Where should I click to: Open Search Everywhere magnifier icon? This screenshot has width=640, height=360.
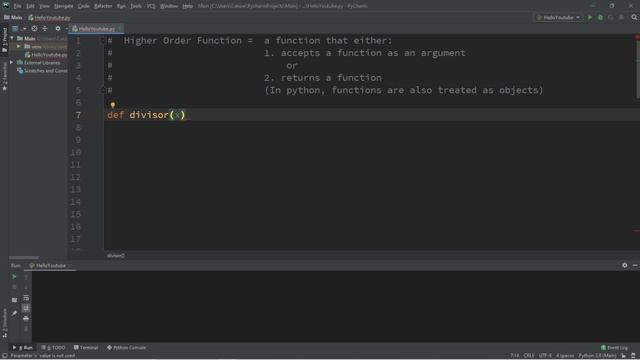634,18
